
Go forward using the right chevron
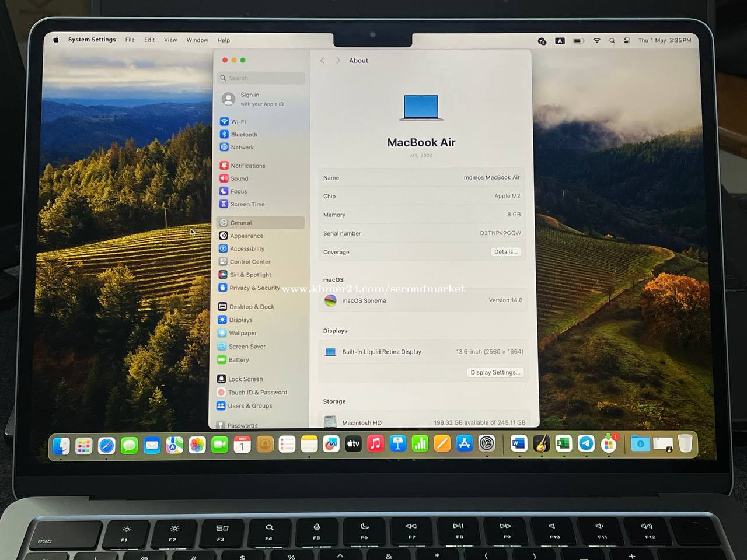click(x=338, y=60)
